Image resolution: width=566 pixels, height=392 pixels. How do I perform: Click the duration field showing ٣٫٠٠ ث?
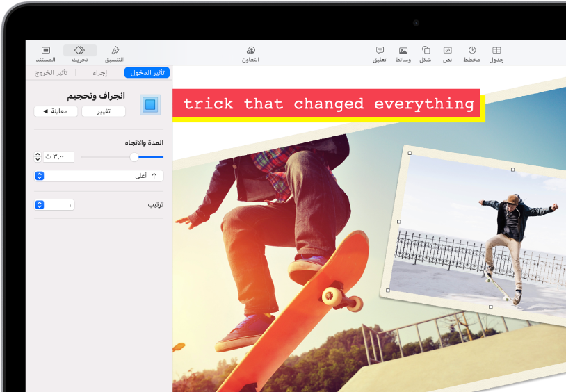(x=59, y=156)
